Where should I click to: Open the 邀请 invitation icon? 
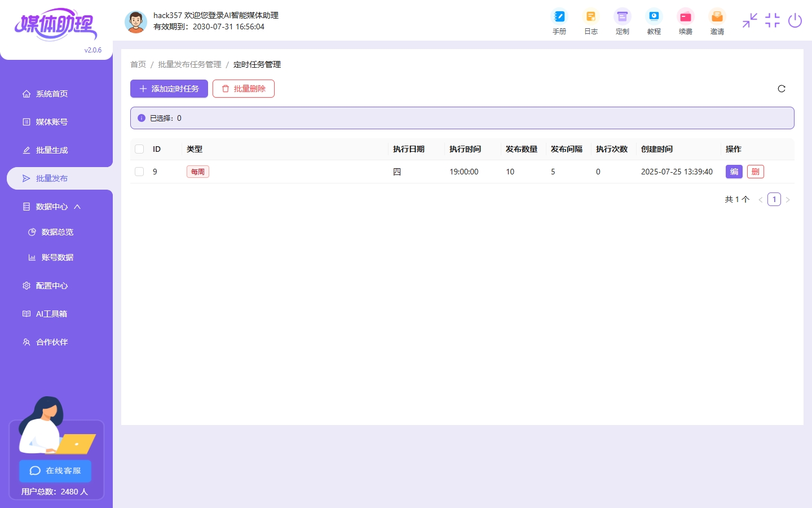pos(717,21)
